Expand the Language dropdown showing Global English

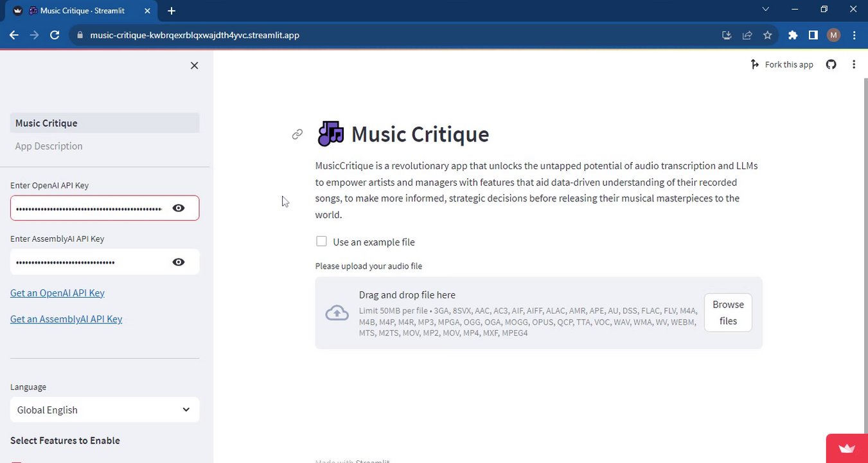click(105, 410)
